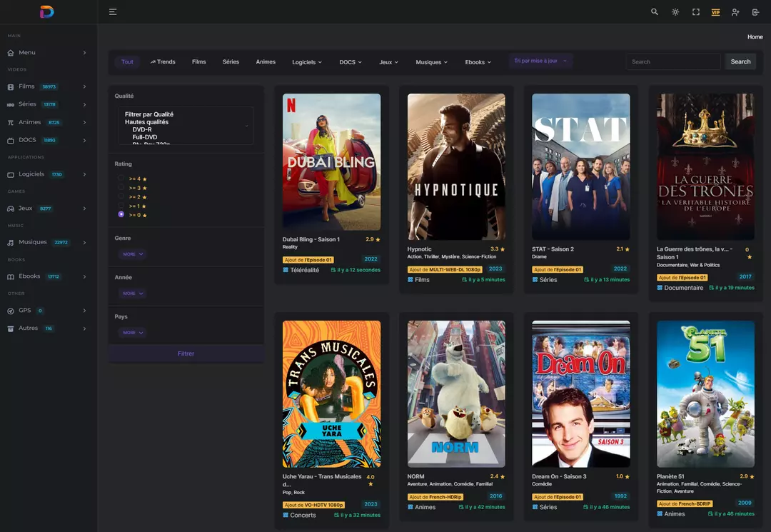Click the Search button
Image resolution: width=771 pixels, height=532 pixels.
coord(740,61)
